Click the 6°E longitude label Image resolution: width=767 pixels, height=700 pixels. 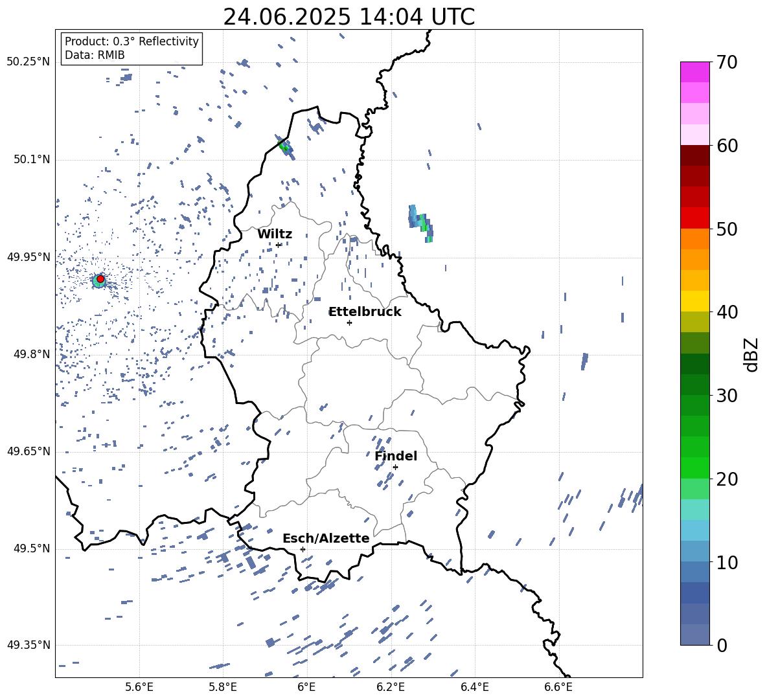coord(306,688)
